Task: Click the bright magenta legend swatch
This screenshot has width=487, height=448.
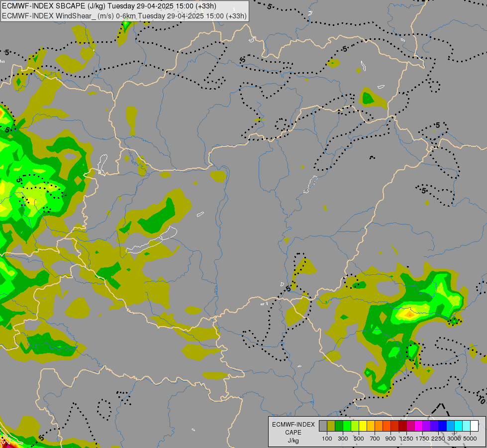Action: click(419, 426)
